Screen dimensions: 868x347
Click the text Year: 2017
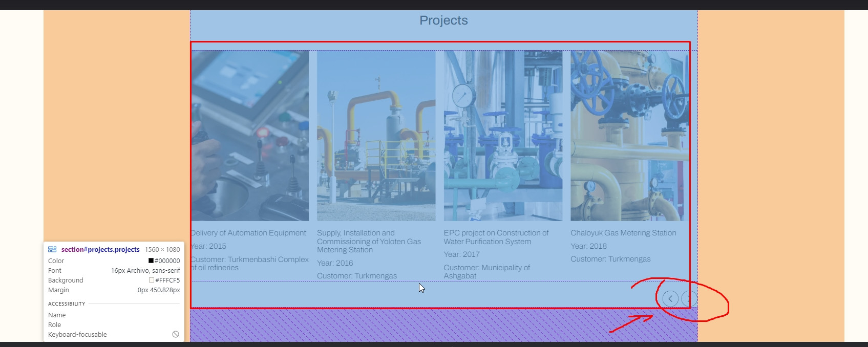pyautogui.click(x=462, y=254)
